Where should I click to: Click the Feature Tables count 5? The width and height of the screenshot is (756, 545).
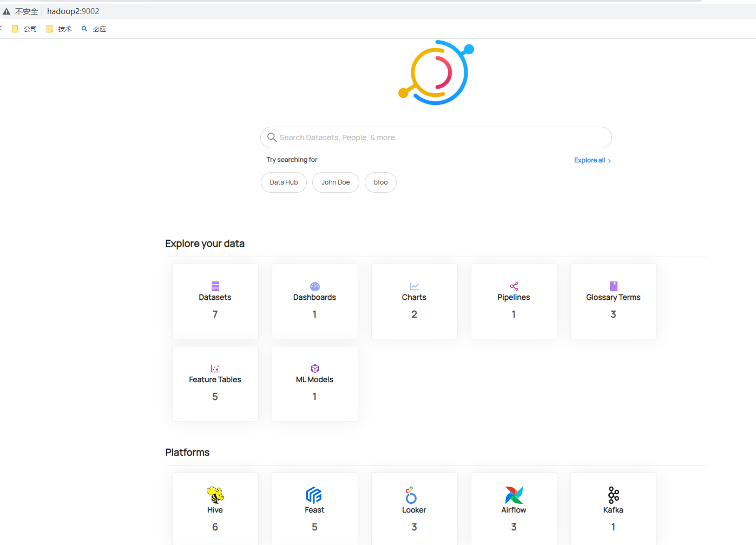[215, 396]
